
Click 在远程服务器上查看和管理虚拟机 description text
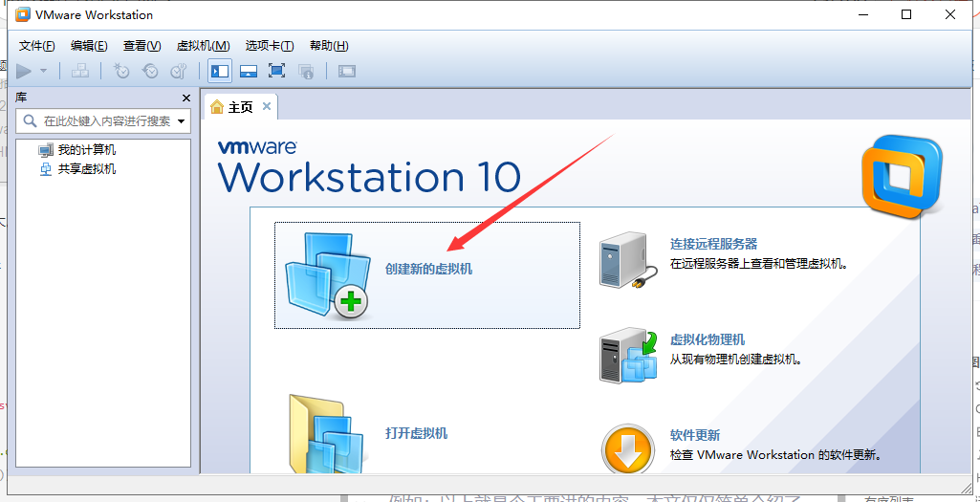[x=759, y=263]
